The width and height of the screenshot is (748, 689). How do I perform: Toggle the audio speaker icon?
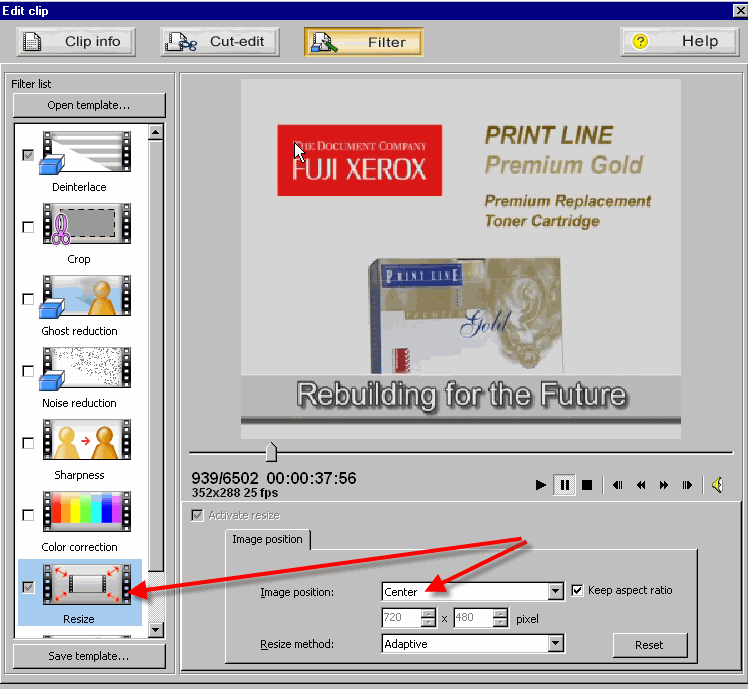pyautogui.click(x=717, y=485)
